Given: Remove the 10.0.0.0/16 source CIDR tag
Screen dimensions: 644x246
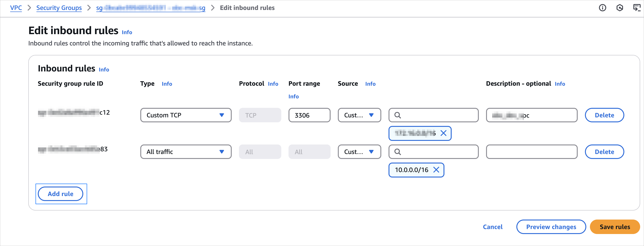Looking at the screenshot, I should 436,170.
